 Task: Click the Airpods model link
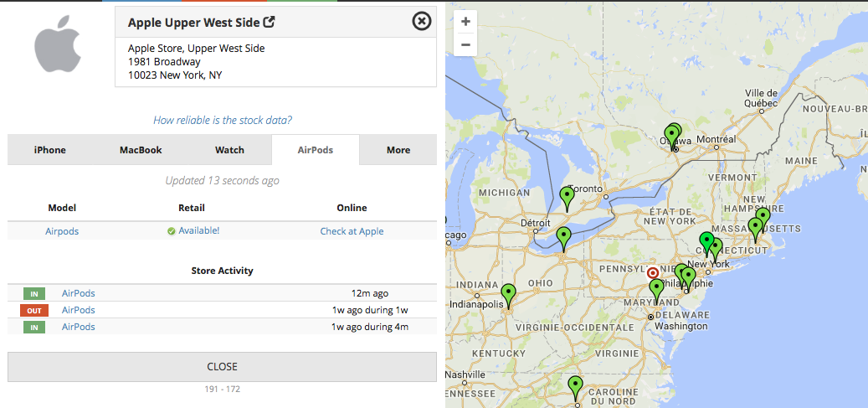coord(62,231)
